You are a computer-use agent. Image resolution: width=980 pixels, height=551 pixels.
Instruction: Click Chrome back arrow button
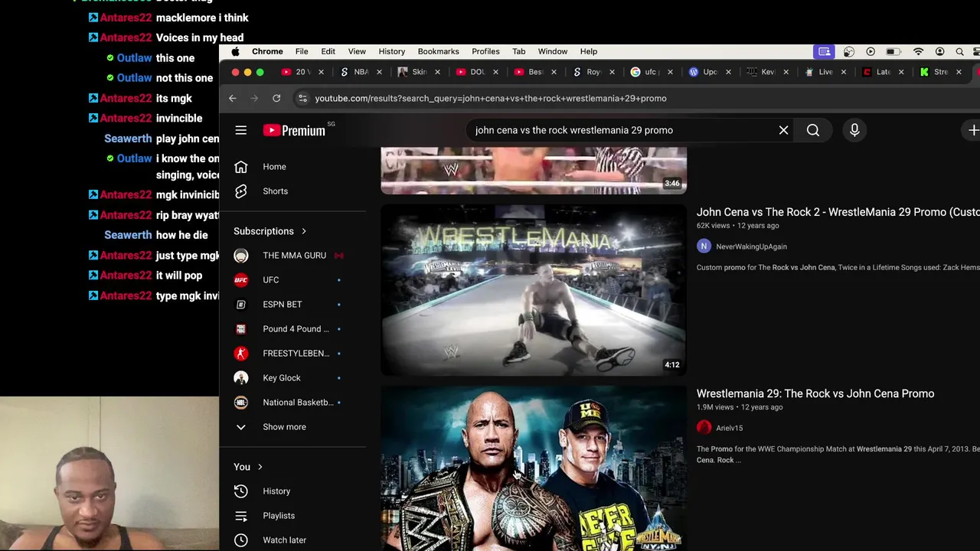click(x=233, y=98)
